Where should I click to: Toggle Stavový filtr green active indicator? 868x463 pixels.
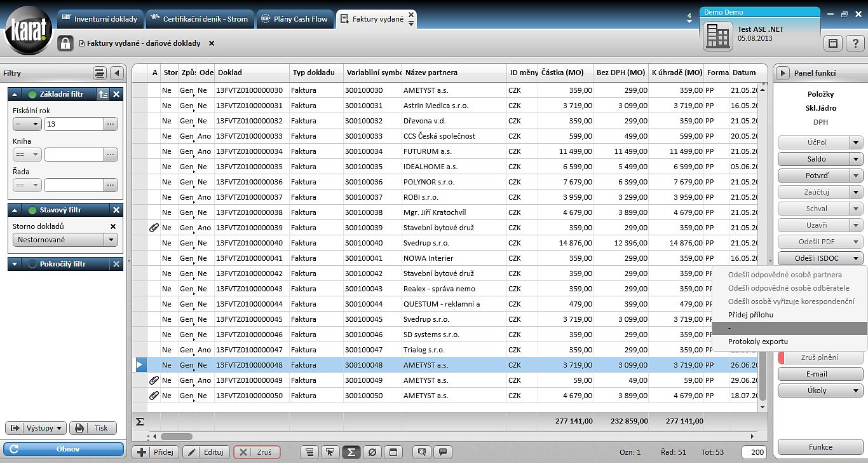point(32,210)
